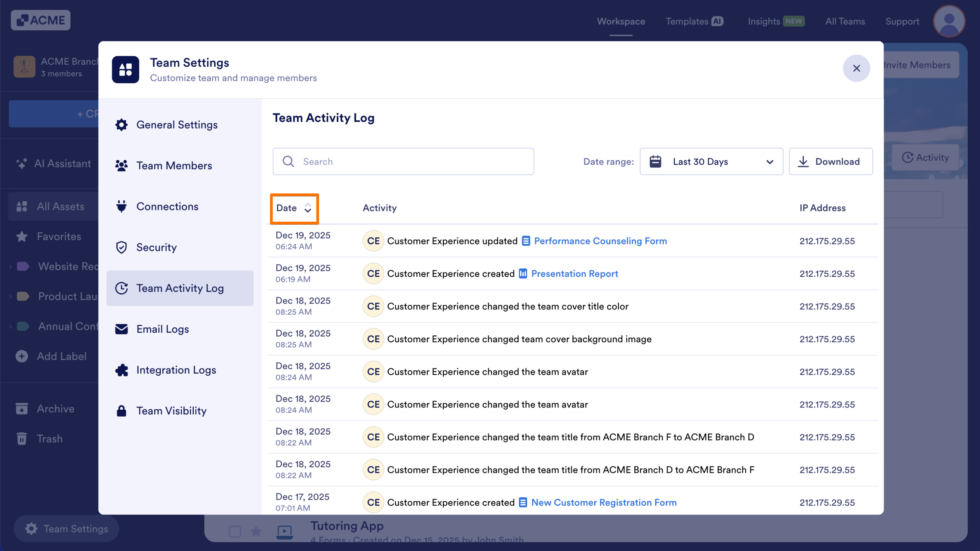Screen dimensions: 980x551
Task: Open the Trash section
Action: click(49, 438)
